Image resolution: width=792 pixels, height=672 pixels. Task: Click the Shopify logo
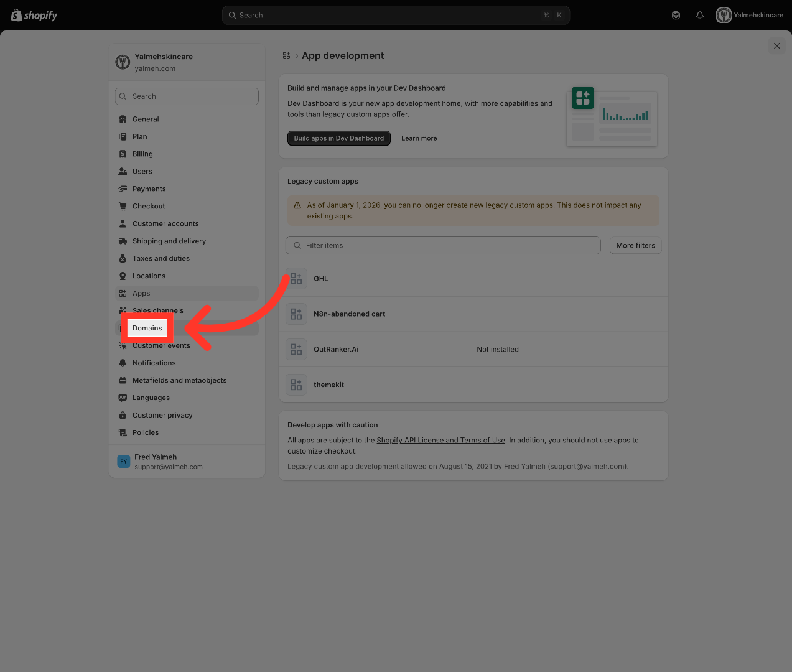pyautogui.click(x=34, y=15)
